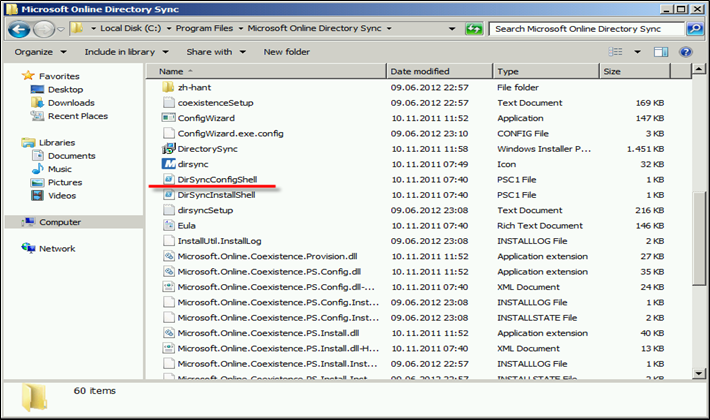The height and width of the screenshot is (420, 710).
Task: Toggle the preview pane icon
Action: pos(663,51)
